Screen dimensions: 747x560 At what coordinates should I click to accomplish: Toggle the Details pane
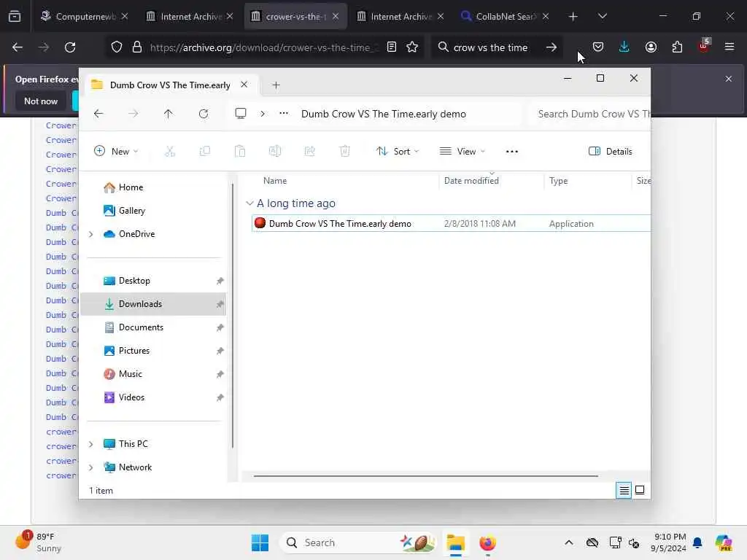[611, 152]
